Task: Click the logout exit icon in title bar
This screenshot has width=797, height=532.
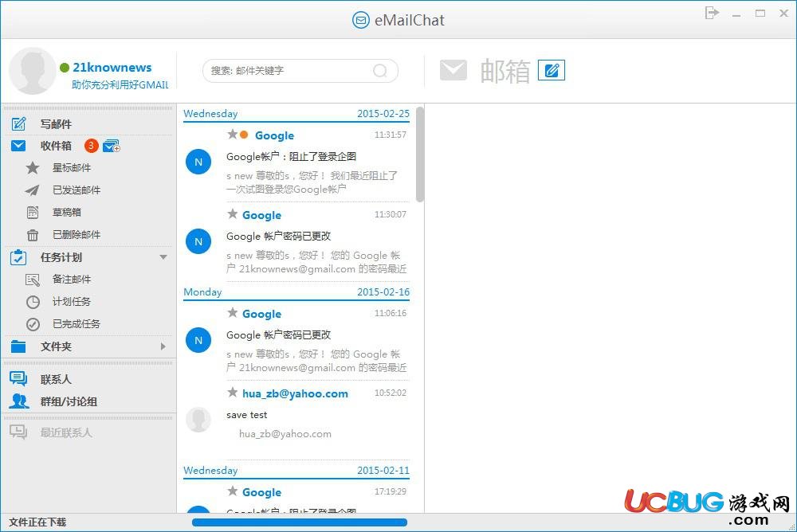Action: coord(712,14)
